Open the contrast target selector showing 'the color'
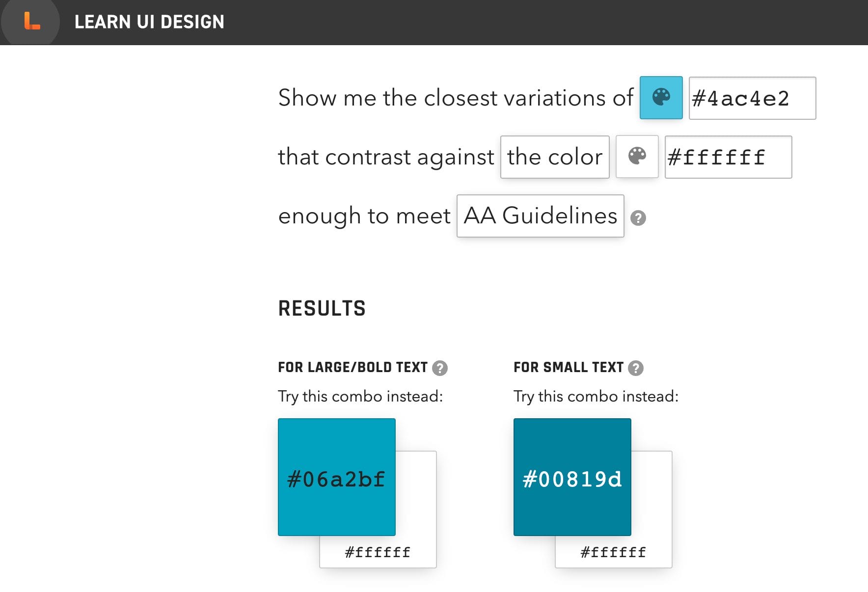Image resolution: width=868 pixels, height=592 pixels. pos(554,157)
